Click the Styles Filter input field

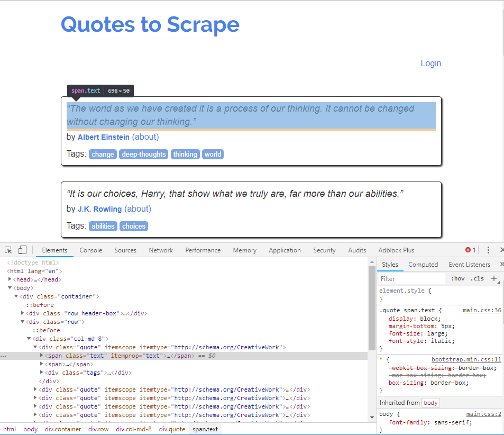tap(412, 279)
